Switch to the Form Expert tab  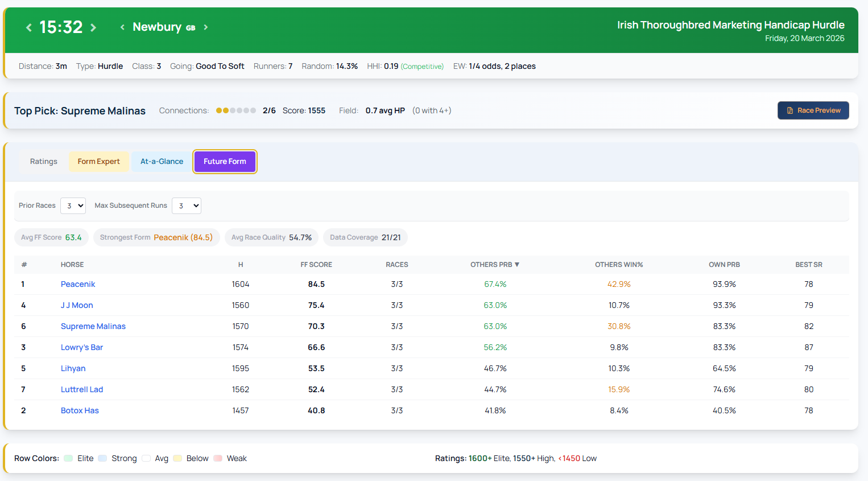(x=99, y=161)
